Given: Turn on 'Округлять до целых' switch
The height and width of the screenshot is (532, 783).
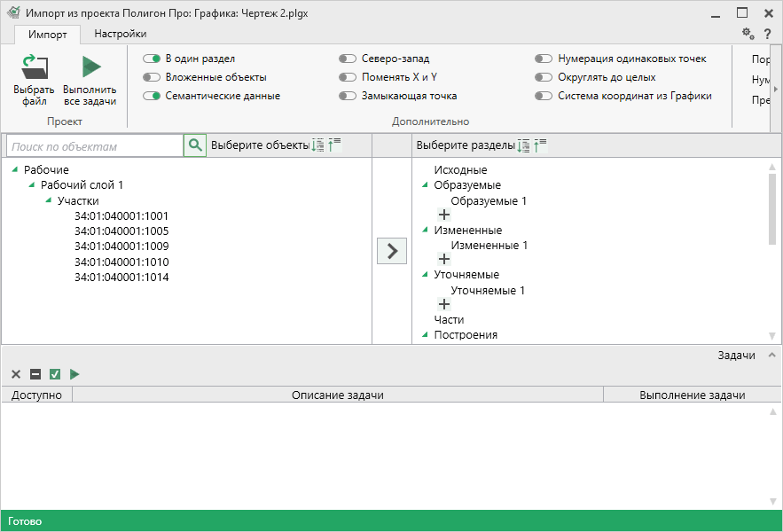Looking at the screenshot, I should [544, 77].
